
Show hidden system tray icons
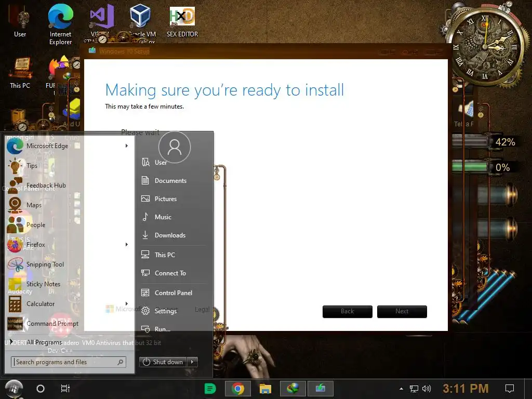402,389
